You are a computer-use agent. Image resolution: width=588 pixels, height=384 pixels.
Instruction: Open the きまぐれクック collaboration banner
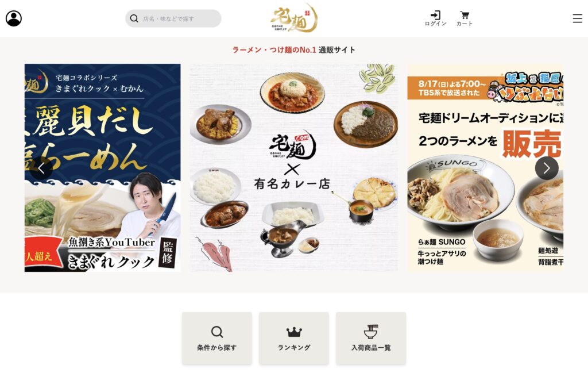pyautogui.click(x=102, y=168)
